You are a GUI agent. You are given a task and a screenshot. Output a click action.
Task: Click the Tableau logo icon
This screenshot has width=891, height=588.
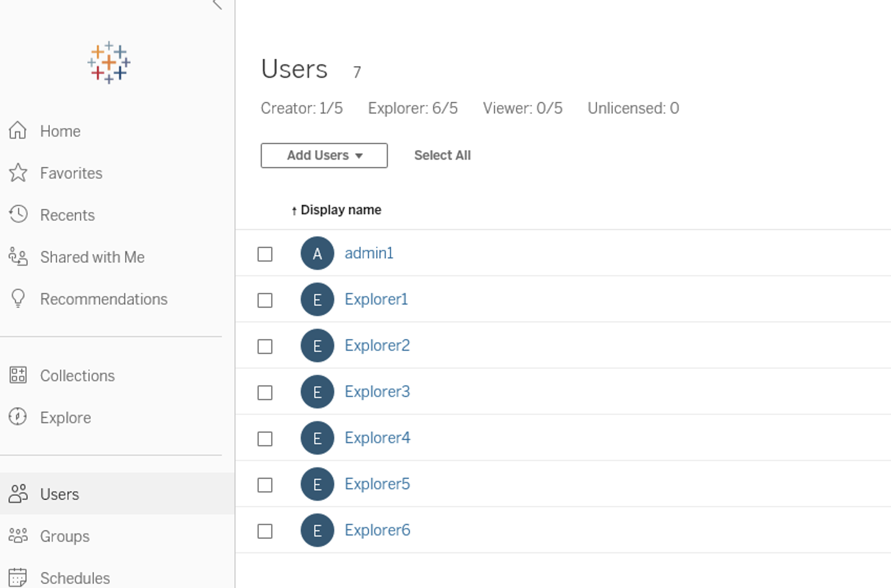point(108,62)
